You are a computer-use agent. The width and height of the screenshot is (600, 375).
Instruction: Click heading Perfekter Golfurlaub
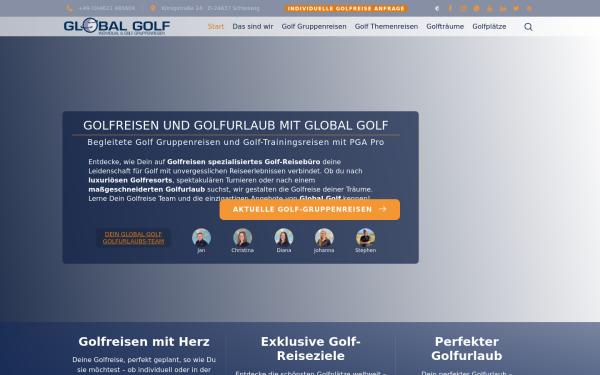pos(466,349)
